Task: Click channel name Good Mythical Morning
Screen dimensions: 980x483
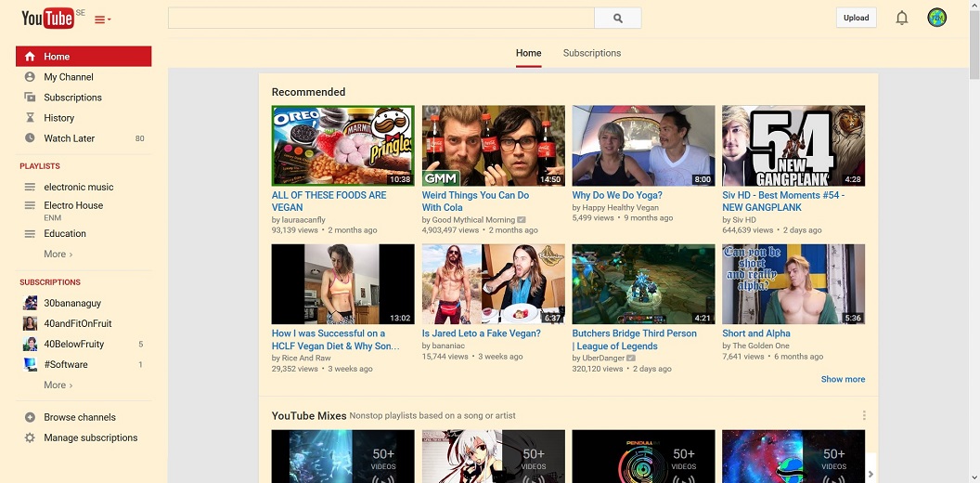Action: pyautogui.click(x=473, y=220)
